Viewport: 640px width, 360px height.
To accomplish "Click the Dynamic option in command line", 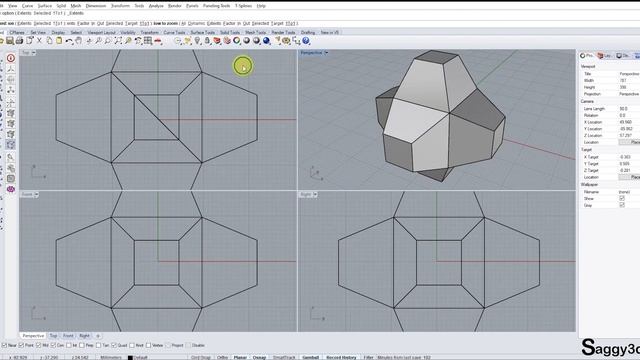I will pos(196,23).
